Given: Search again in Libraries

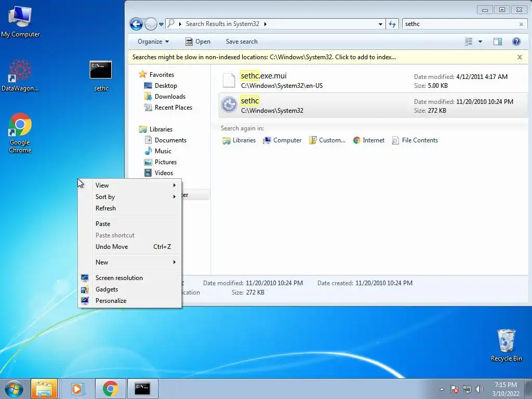Looking at the screenshot, I should coord(239,140).
